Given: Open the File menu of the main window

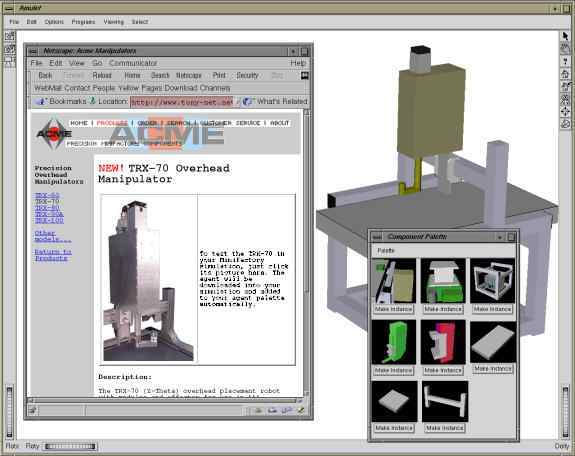Looking at the screenshot, I should [14, 22].
